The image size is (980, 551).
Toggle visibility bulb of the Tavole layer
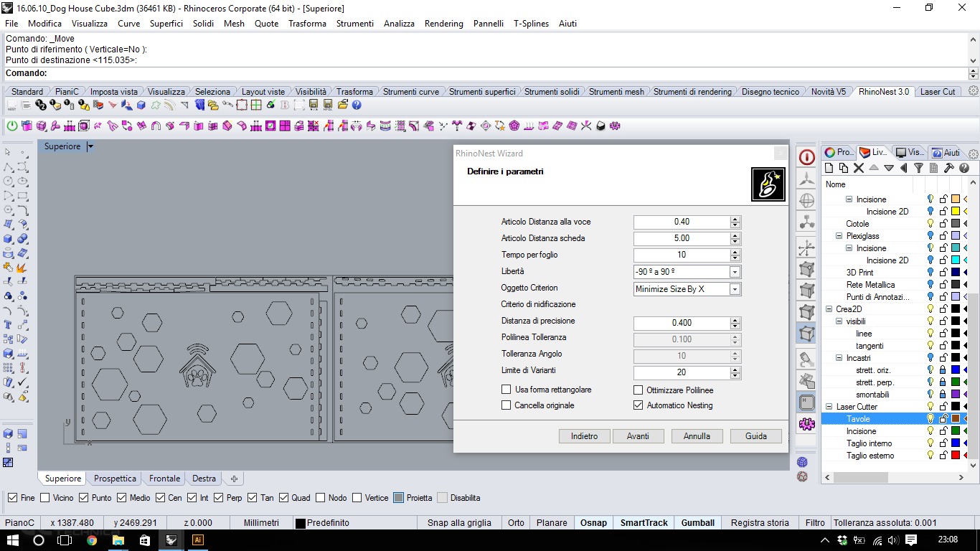pos(930,418)
